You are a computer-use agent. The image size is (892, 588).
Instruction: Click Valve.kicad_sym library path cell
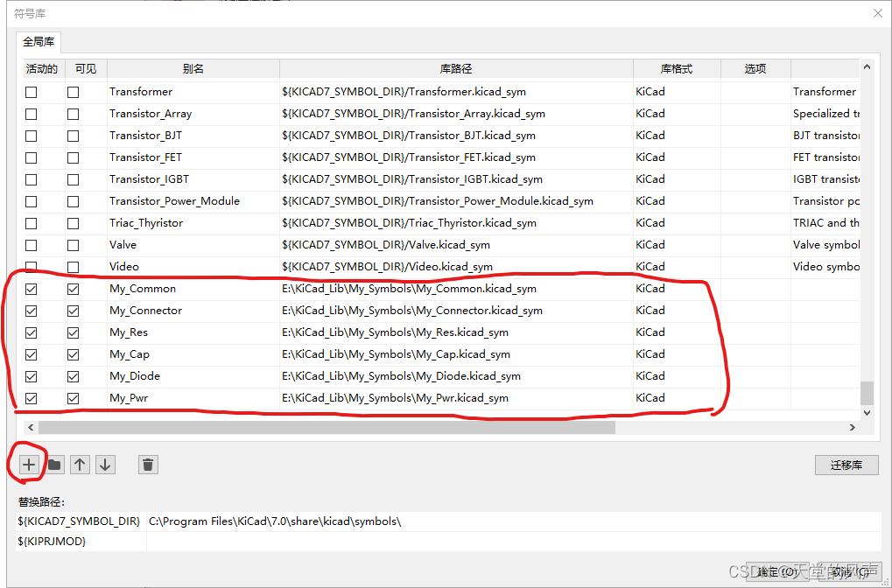(x=456, y=245)
